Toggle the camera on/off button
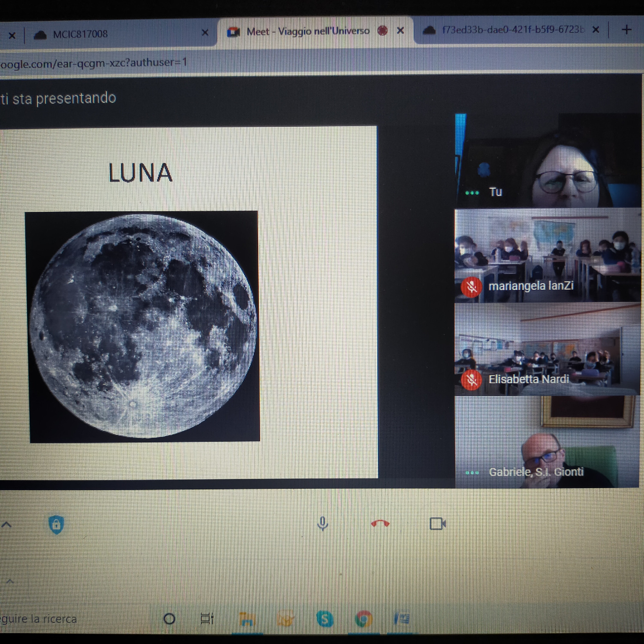 coord(437,524)
